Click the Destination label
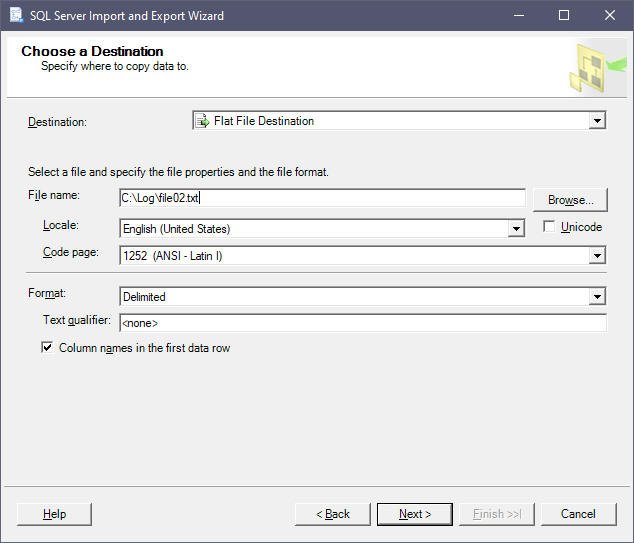634x543 pixels. tap(57, 122)
